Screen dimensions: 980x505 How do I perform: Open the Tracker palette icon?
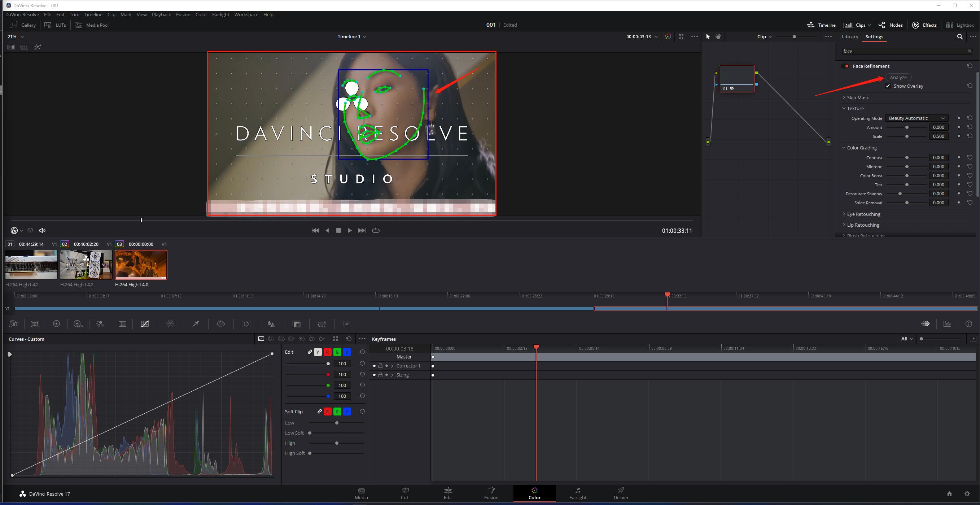tap(246, 324)
